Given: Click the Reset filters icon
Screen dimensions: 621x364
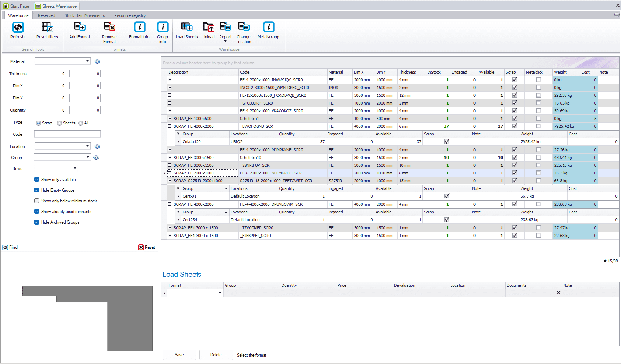Looking at the screenshot, I should (x=47, y=28).
